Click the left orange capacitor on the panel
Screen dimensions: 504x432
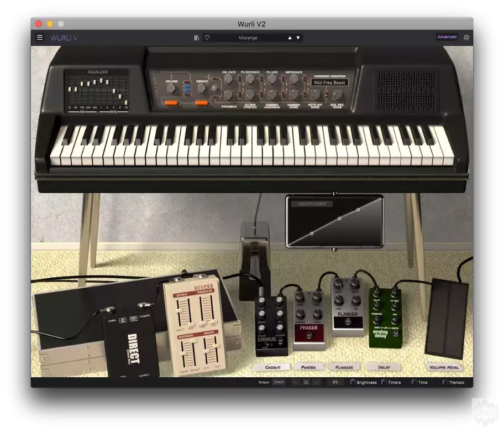coord(171,103)
